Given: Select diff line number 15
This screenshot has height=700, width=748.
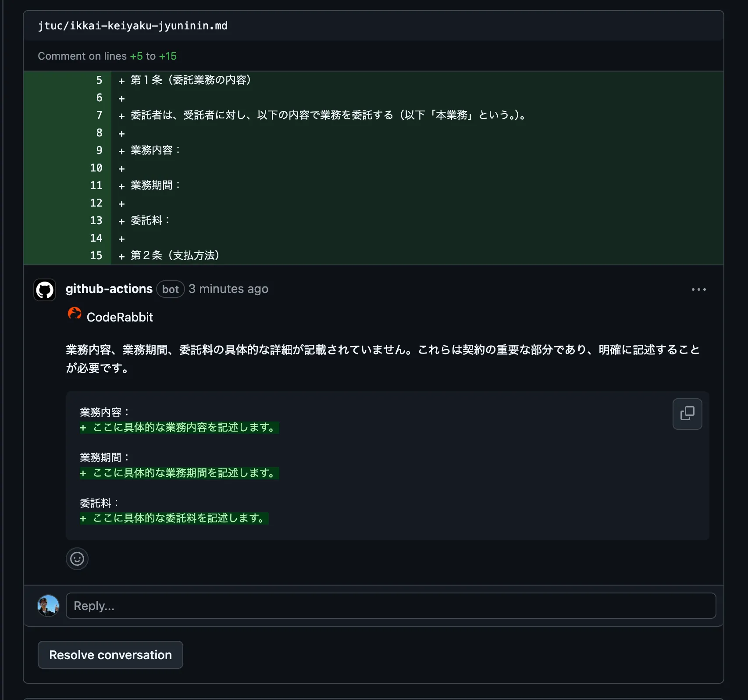Looking at the screenshot, I should coord(96,256).
